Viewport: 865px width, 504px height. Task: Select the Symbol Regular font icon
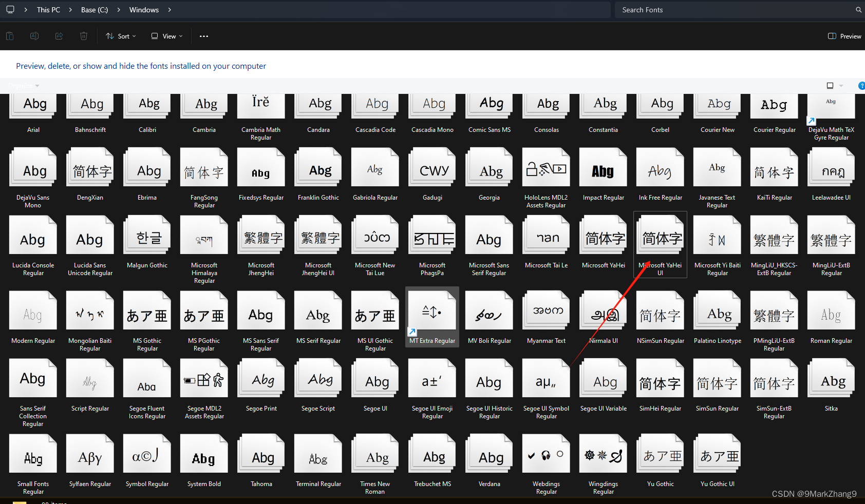click(x=147, y=453)
